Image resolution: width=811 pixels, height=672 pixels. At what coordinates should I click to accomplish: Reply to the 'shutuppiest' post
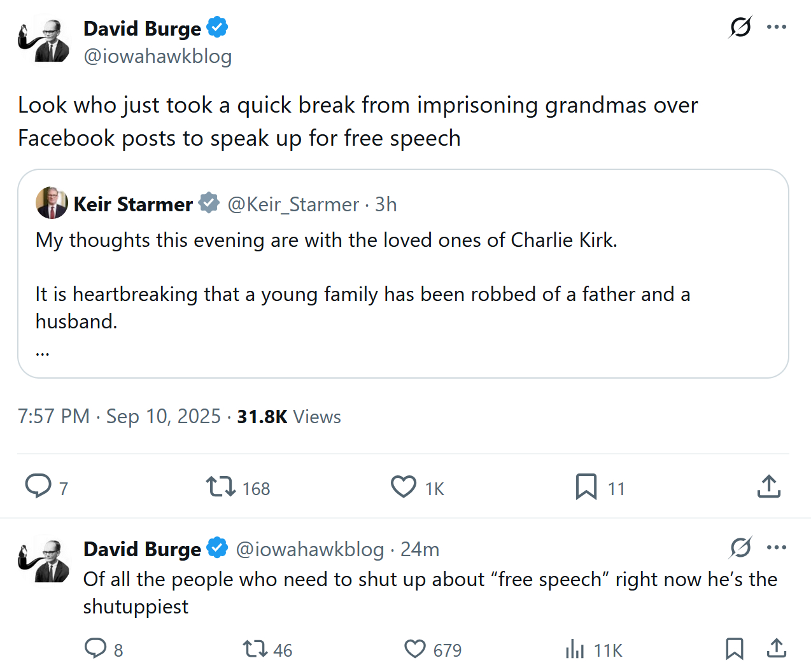pos(95,648)
